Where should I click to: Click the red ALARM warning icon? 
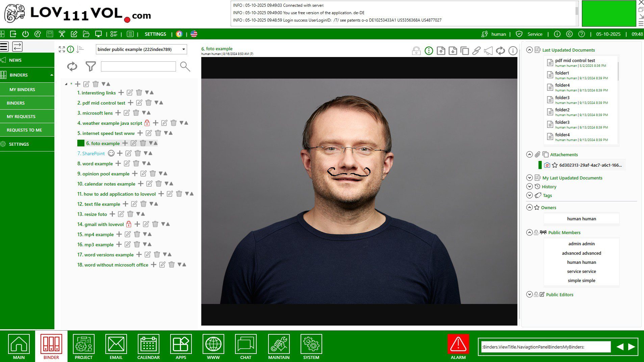458,344
